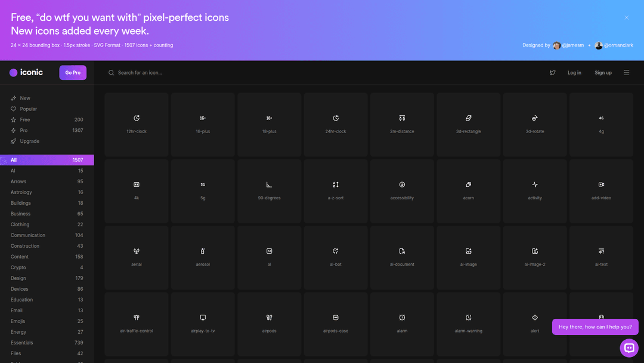Click the Go Pro button
Image resolution: width=644 pixels, height=363 pixels.
[73, 73]
